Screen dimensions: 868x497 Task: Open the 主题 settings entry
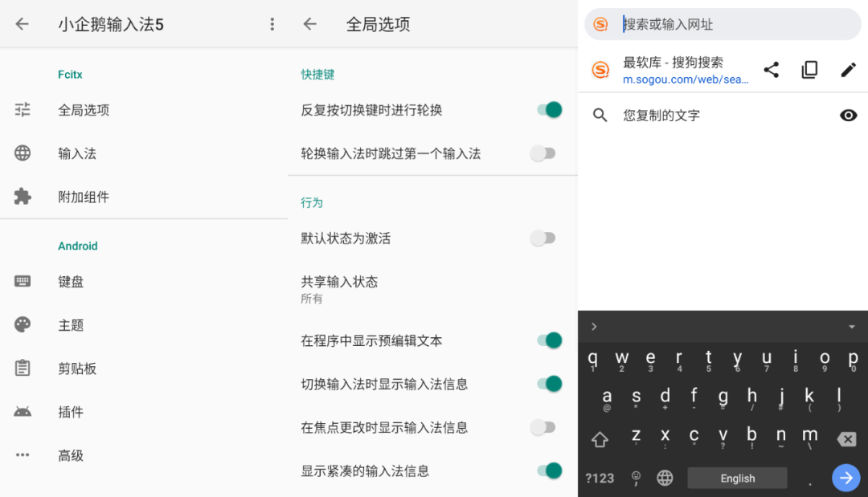(x=144, y=324)
